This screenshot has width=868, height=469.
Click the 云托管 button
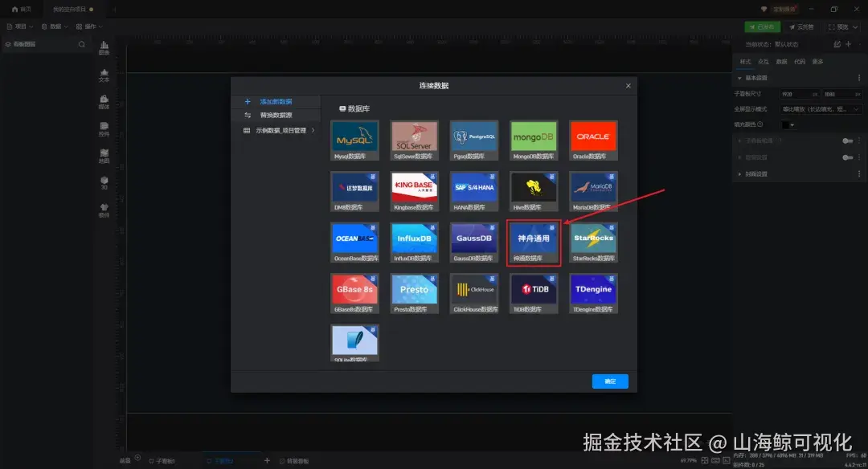point(801,27)
